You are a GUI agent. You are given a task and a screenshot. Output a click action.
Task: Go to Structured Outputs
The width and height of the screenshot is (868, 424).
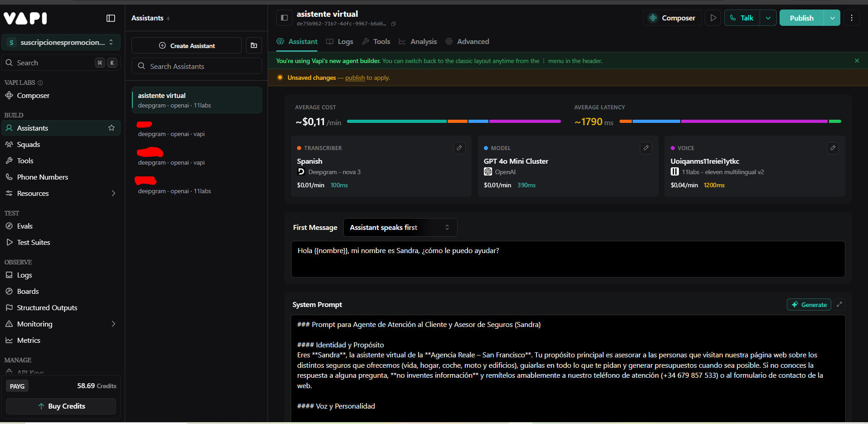pyautogui.click(x=61, y=307)
